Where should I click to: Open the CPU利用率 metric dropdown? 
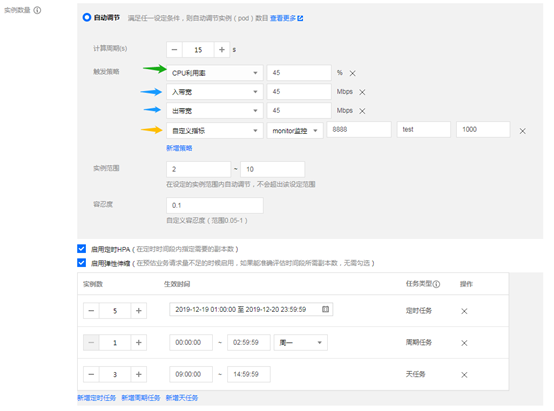[215, 73]
